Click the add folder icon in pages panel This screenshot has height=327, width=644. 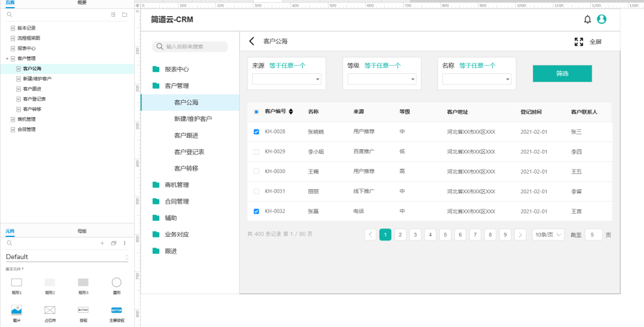coord(124,14)
